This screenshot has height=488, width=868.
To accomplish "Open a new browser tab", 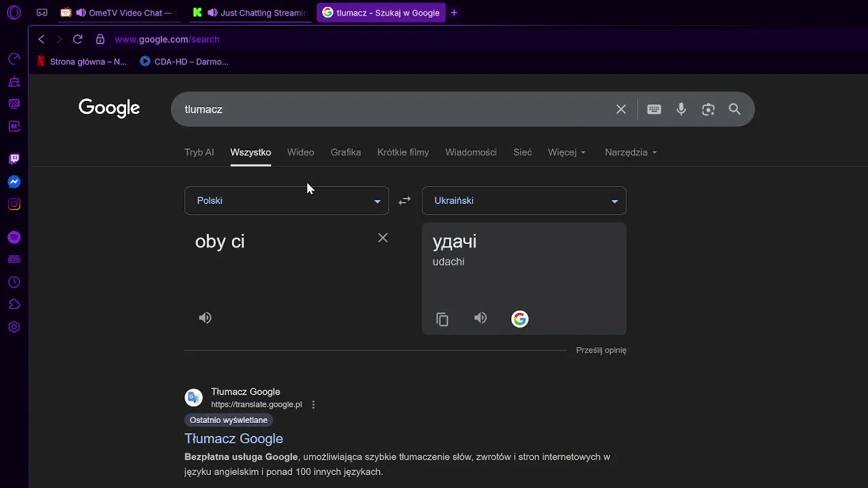I will 454,13.
